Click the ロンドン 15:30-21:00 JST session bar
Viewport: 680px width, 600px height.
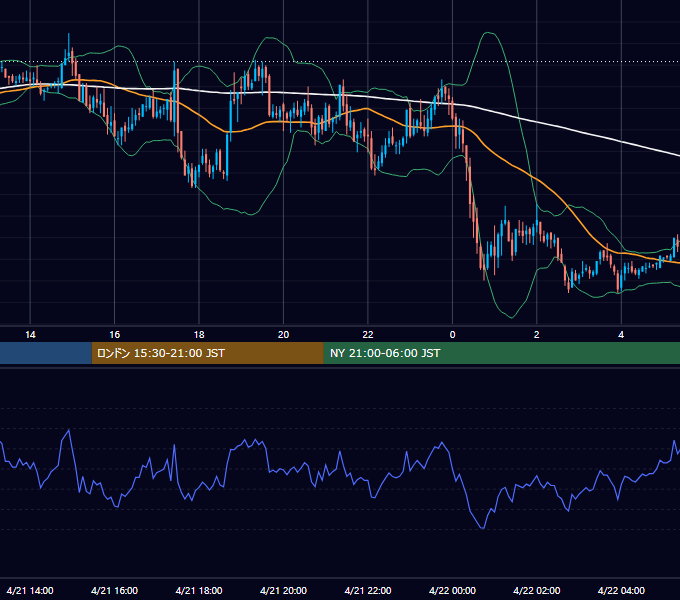click(207, 353)
